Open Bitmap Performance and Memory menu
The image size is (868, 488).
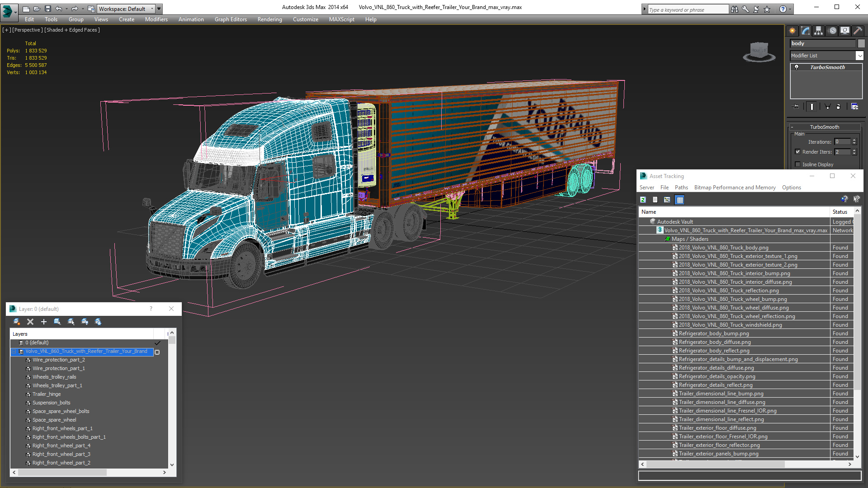tap(735, 188)
